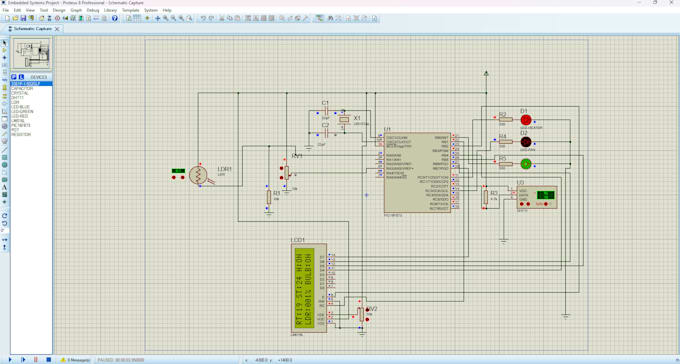Click the horizontal mirror flip icon
The width and height of the screenshot is (680, 364).
(x=4, y=239)
